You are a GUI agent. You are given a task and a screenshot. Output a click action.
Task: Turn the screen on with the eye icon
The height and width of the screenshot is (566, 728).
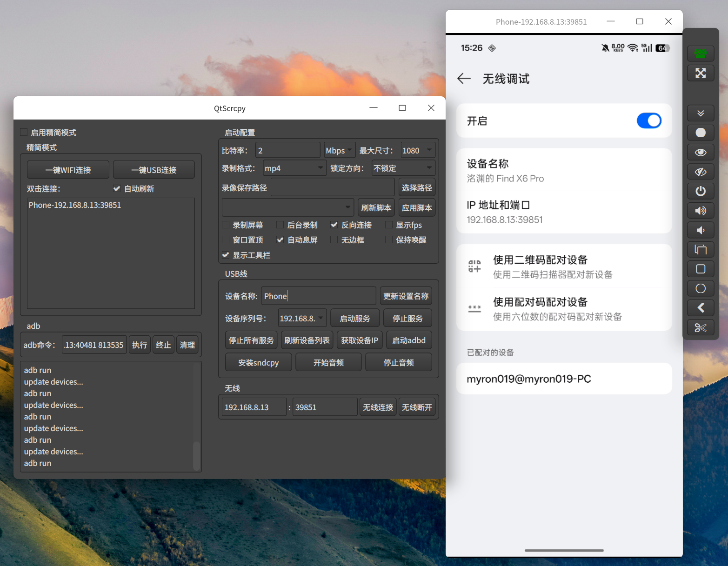(x=701, y=152)
